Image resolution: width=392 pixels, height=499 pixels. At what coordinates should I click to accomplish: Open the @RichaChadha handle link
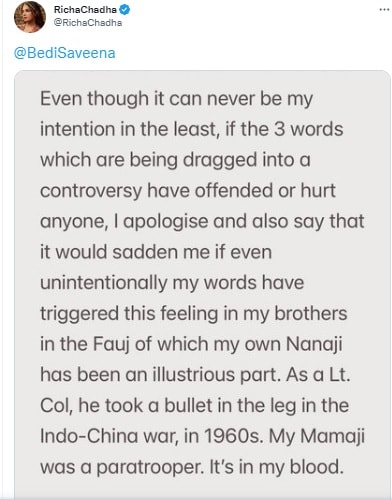pyautogui.click(x=88, y=23)
